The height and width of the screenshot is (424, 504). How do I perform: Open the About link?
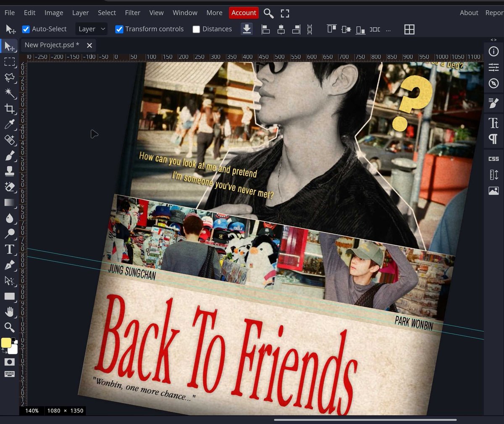469,13
